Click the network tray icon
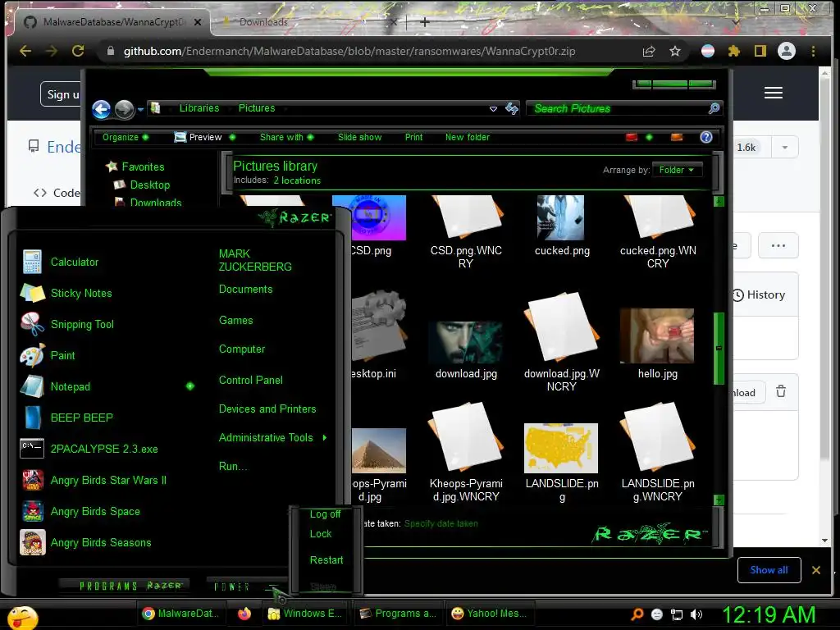This screenshot has height=630, width=840. click(677, 615)
